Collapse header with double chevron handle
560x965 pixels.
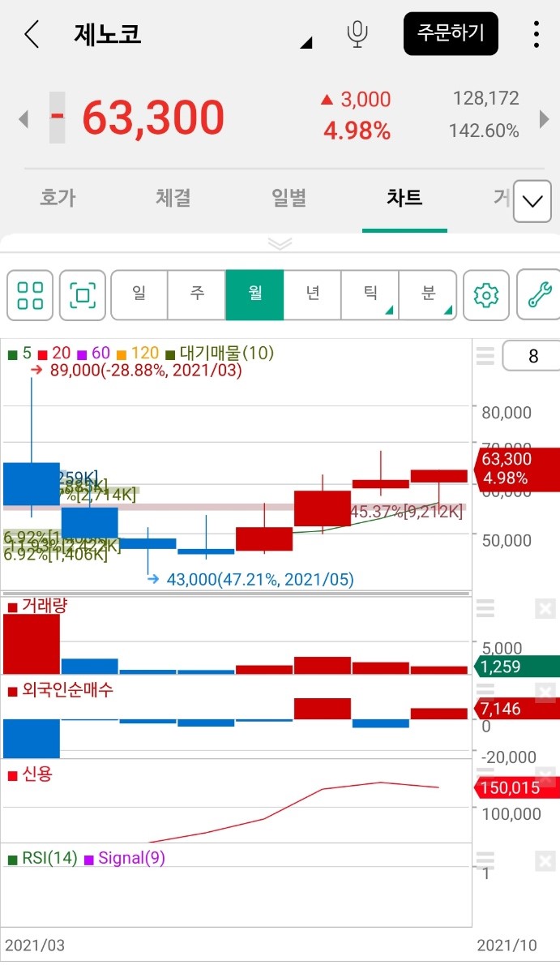point(280,244)
